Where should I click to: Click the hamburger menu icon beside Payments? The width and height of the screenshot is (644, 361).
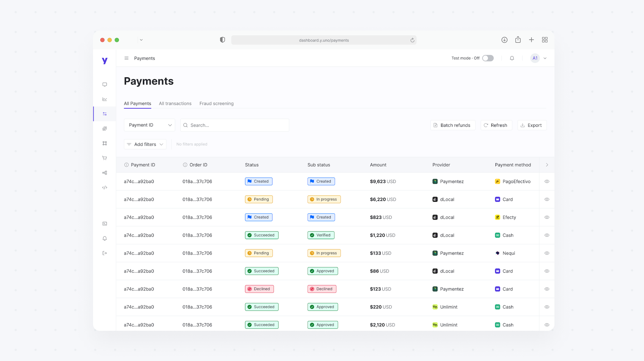point(127,58)
